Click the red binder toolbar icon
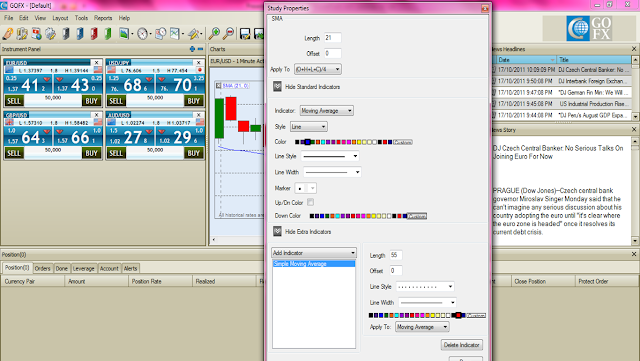The height and width of the screenshot is (361, 640). pos(94,33)
